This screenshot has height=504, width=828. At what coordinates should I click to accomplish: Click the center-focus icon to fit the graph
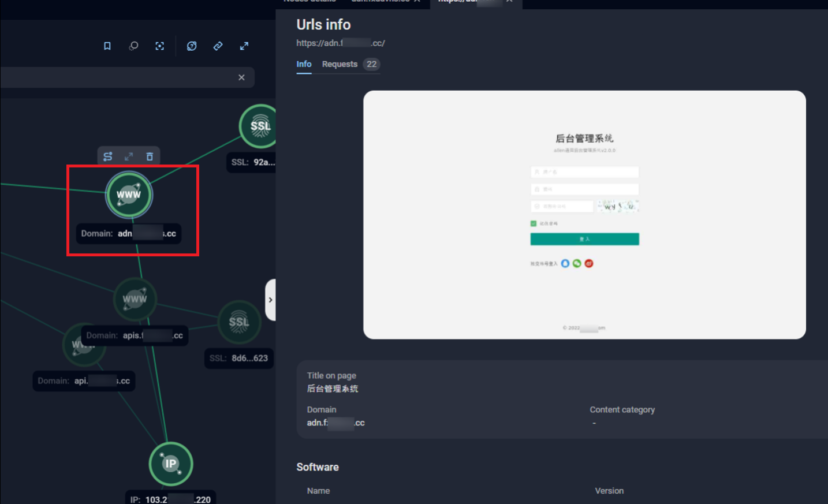(x=159, y=46)
